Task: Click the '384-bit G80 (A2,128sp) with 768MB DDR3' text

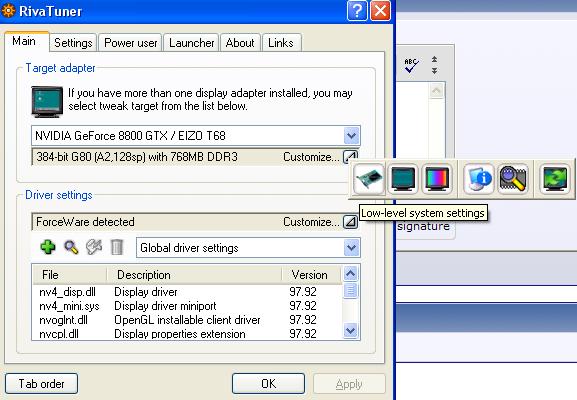Action: [x=137, y=157]
